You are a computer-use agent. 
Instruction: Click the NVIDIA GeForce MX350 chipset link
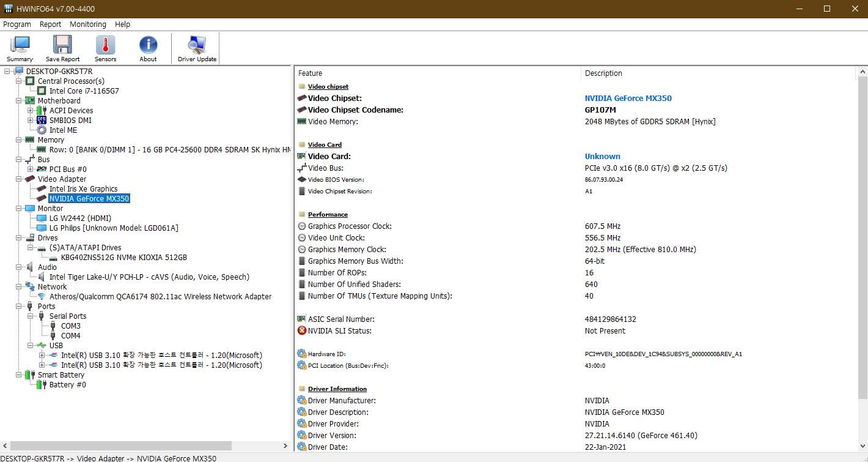tap(628, 98)
